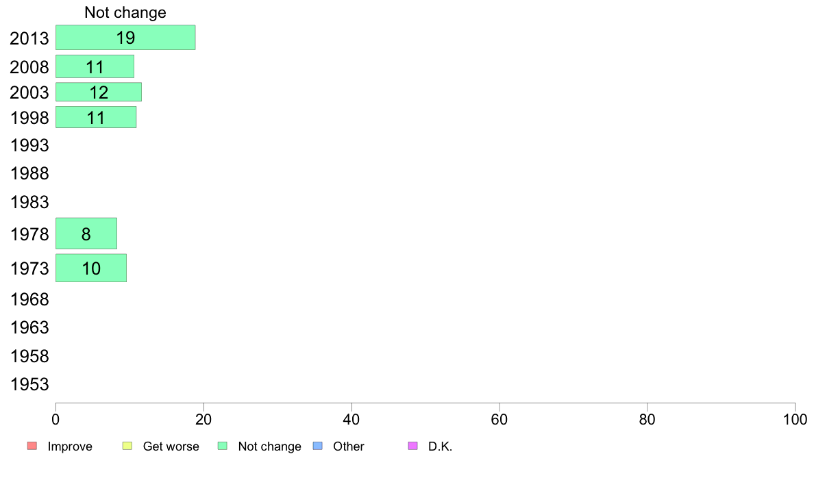Click the yellow Get worse legend swatch
The height and width of the screenshot is (504, 814).
(127, 446)
